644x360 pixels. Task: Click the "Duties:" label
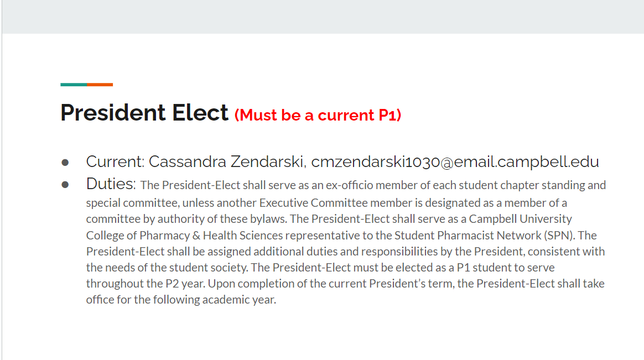[x=111, y=184]
